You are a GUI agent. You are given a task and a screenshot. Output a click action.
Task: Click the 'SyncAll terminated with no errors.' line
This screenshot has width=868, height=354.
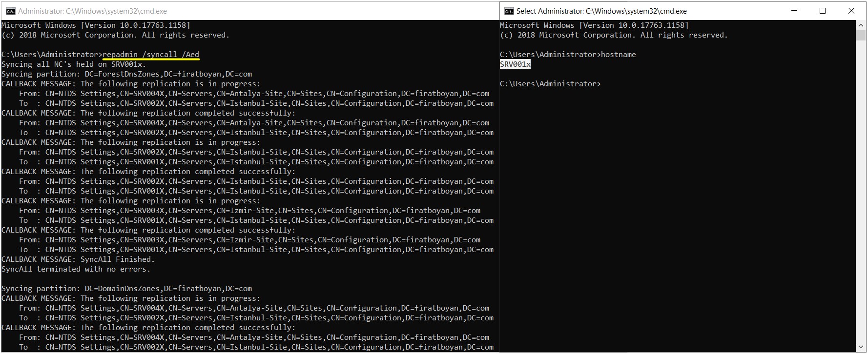point(76,269)
